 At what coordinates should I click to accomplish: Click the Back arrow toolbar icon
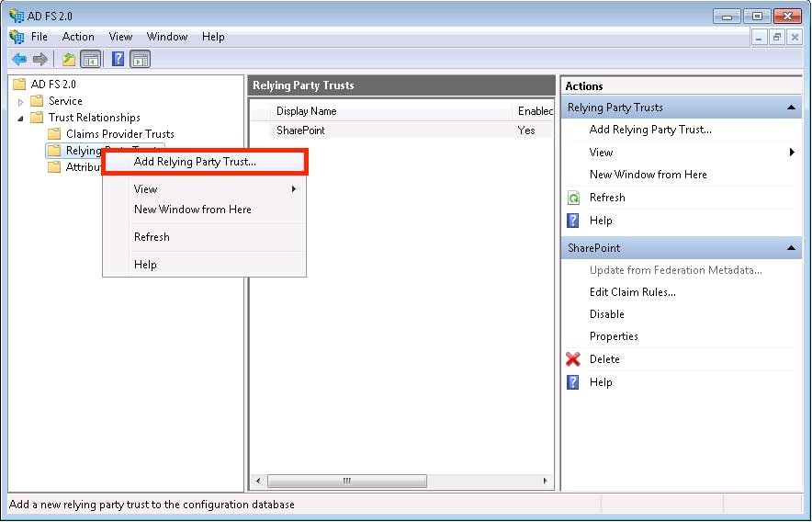pos(19,60)
